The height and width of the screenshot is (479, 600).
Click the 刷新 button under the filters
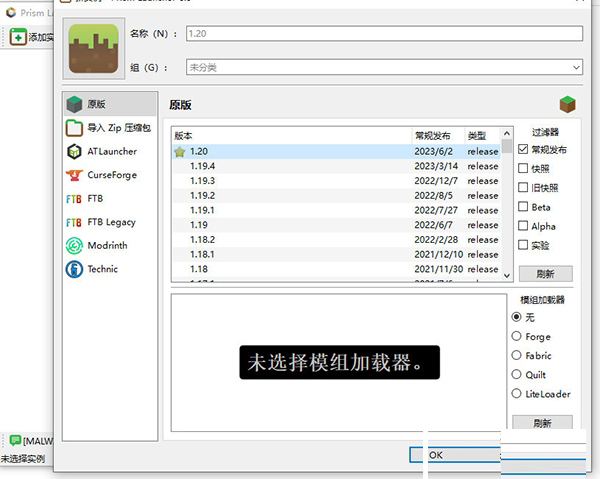[546, 274]
